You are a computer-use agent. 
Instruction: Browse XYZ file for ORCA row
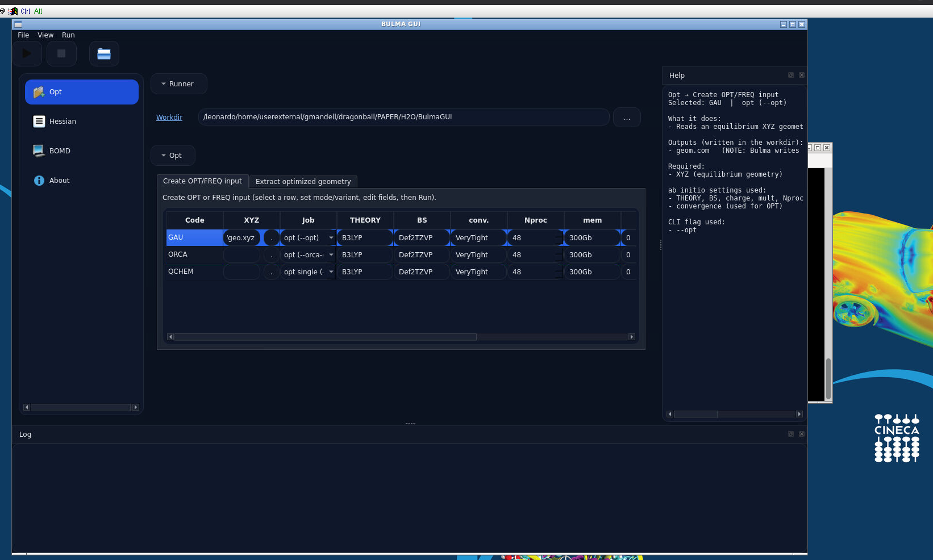coord(272,255)
